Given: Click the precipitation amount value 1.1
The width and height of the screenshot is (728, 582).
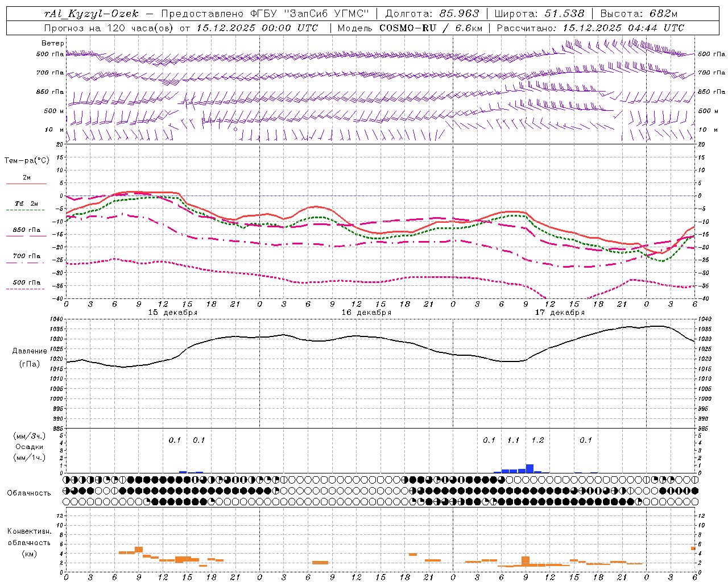Looking at the screenshot, I should click(513, 440).
